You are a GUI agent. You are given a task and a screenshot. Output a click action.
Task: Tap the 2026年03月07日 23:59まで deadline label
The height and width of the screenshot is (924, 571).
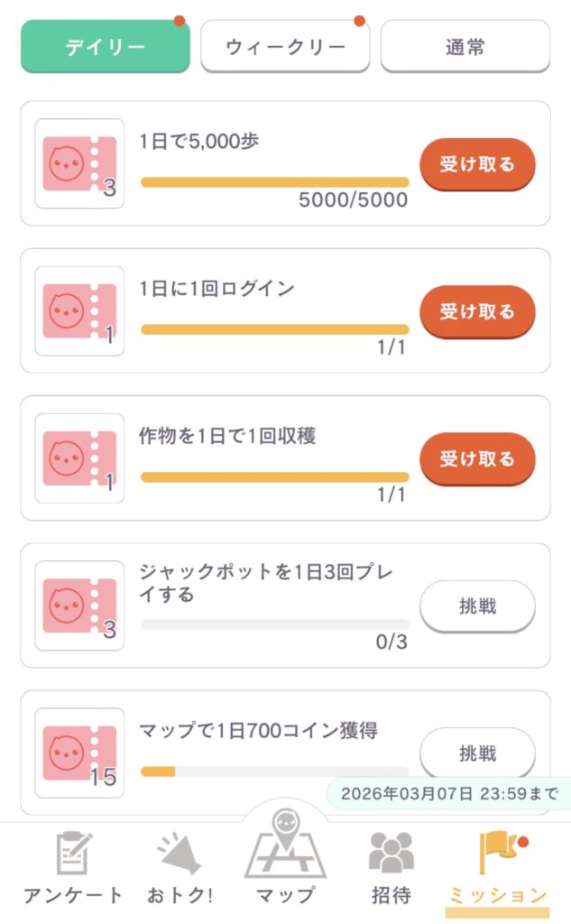point(448,794)
